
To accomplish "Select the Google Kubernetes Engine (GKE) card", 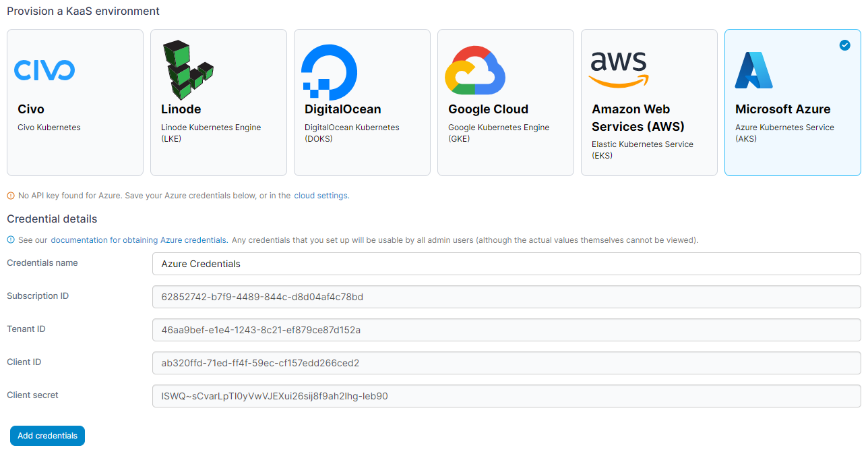I will (505, 103).
